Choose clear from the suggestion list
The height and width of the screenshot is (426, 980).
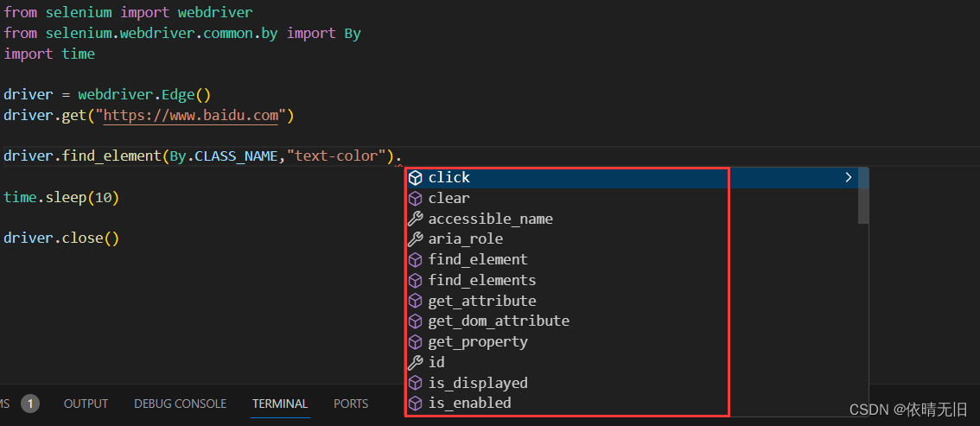click(632, 199)
